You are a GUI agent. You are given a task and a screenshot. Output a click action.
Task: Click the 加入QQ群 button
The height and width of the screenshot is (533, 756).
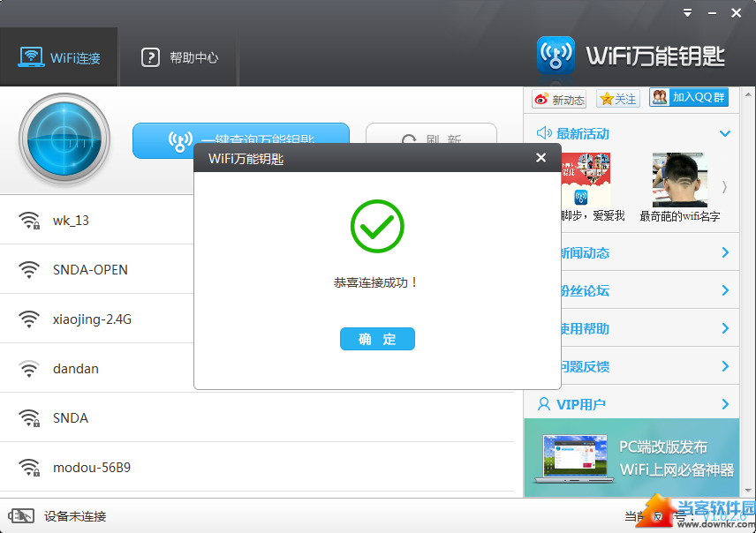click(689, 97)
